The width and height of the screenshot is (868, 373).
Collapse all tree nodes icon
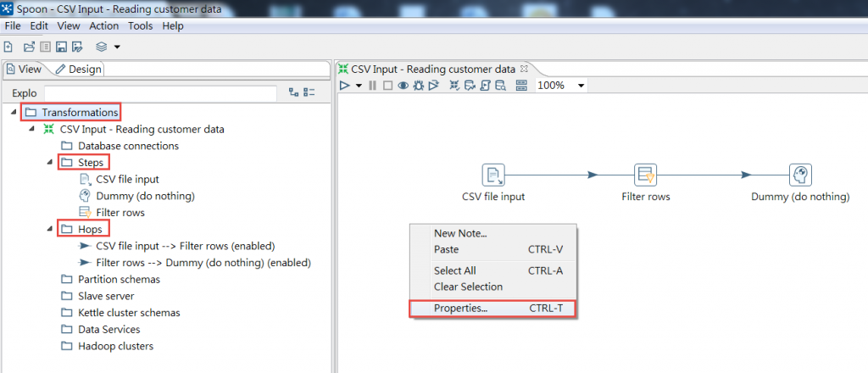pos(310,93)
